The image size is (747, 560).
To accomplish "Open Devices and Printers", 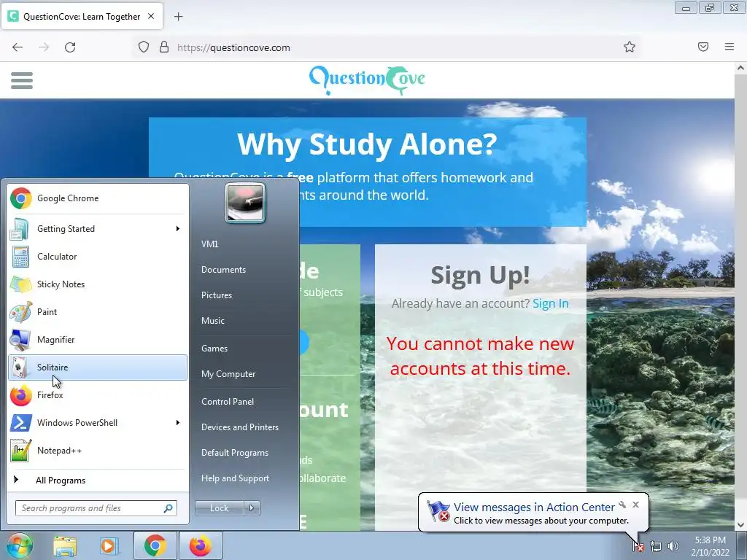I will point(239,427).
